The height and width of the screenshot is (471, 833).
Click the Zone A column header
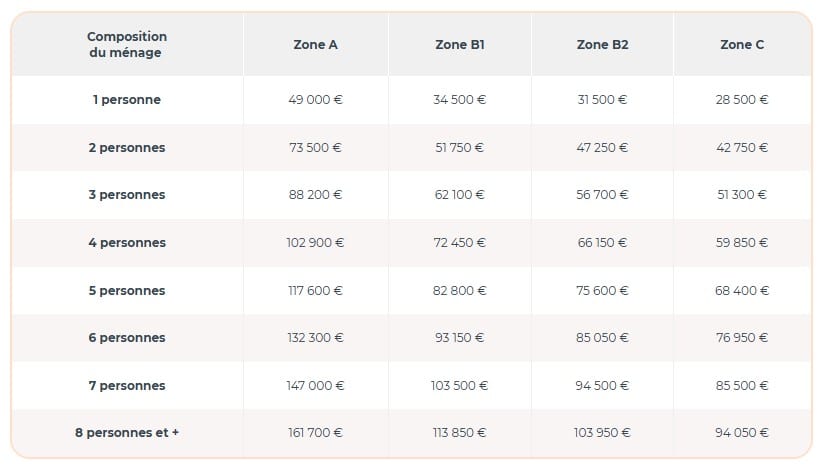[x=316, y=45]
